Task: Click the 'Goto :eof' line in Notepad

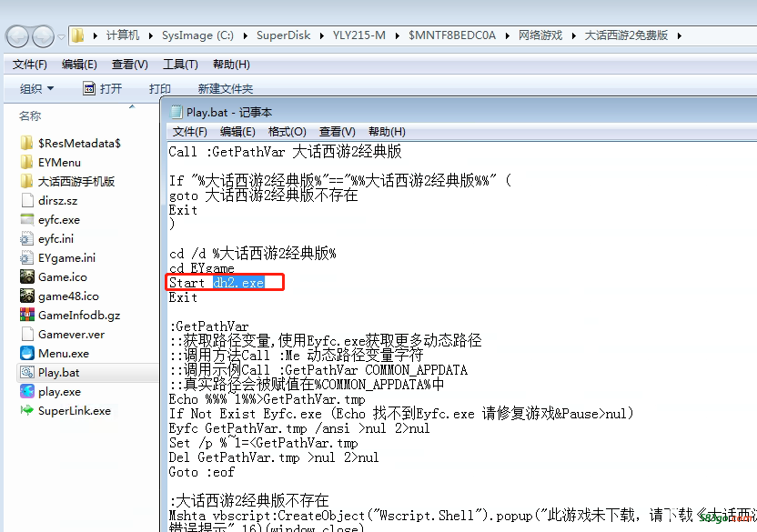Action: tap(202, 472)
